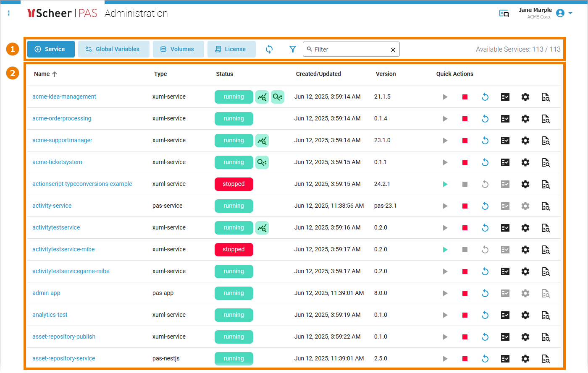Expand the Jane Marple user dropdown

[570, 13]
